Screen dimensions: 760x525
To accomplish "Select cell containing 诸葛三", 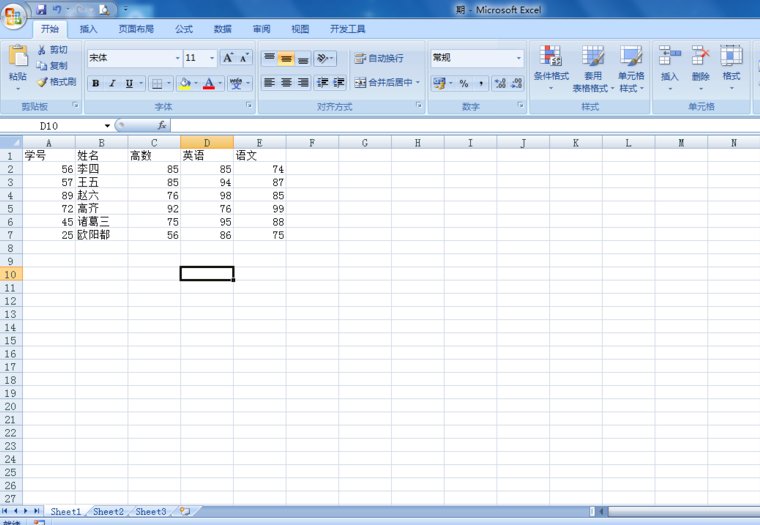I will coord(101,222).
